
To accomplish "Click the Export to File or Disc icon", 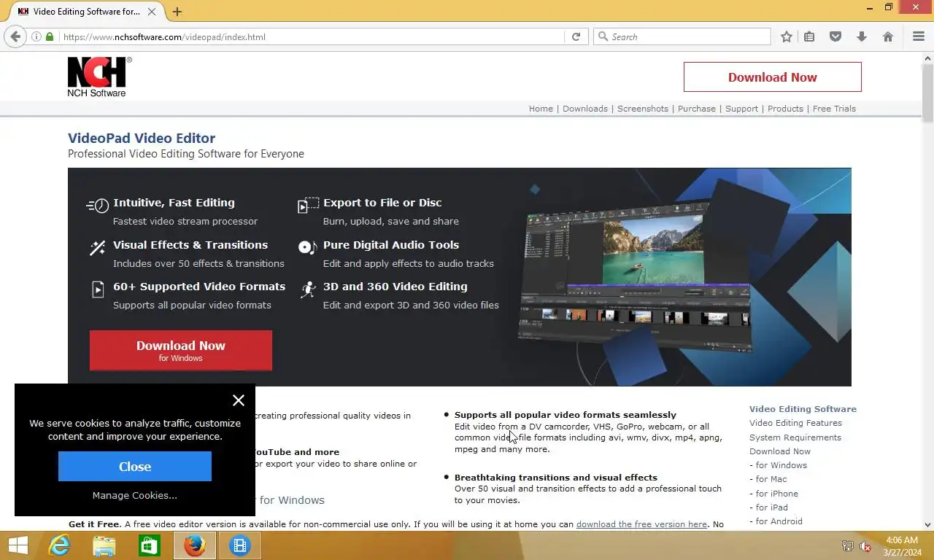I will click(308, 206).
